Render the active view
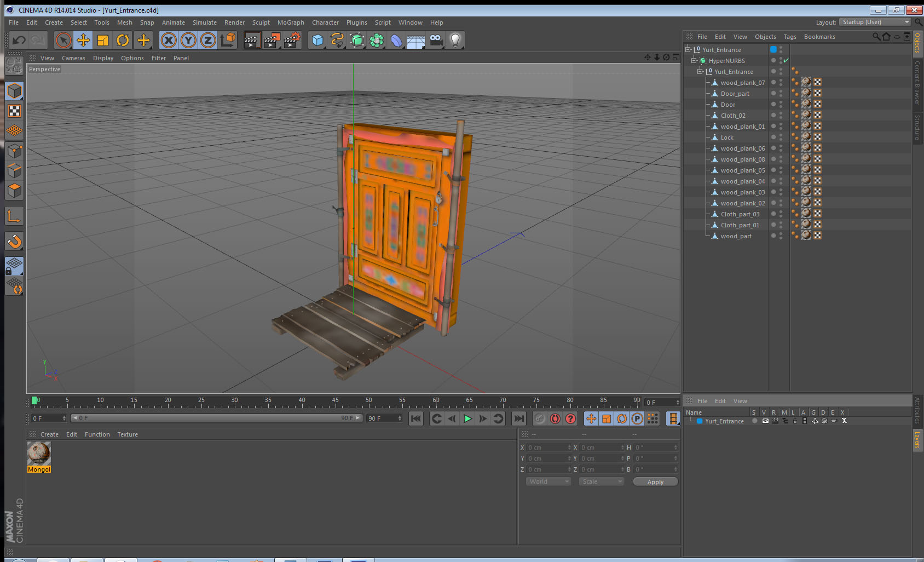This screenshot has height=562, width=924. coord(251,40)
